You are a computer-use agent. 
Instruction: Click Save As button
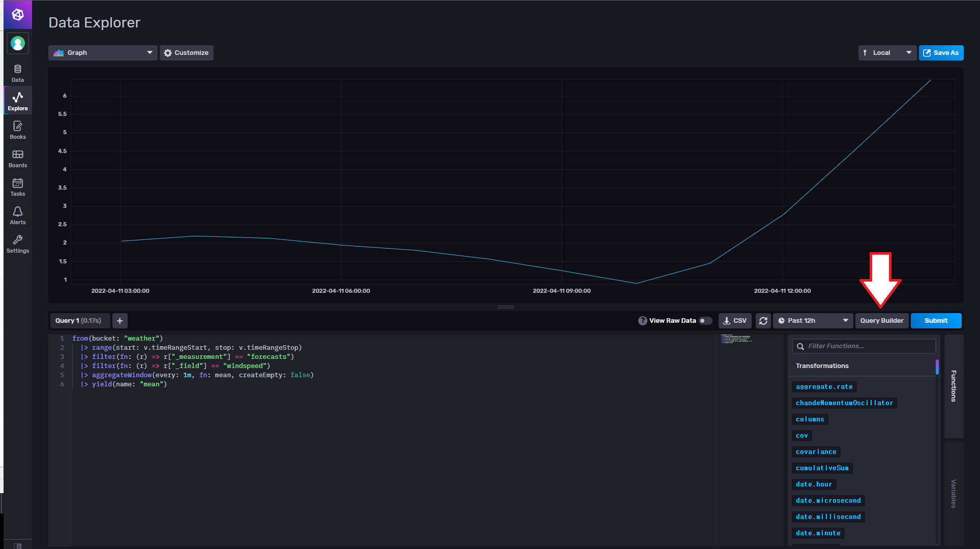tap(941, 53)
